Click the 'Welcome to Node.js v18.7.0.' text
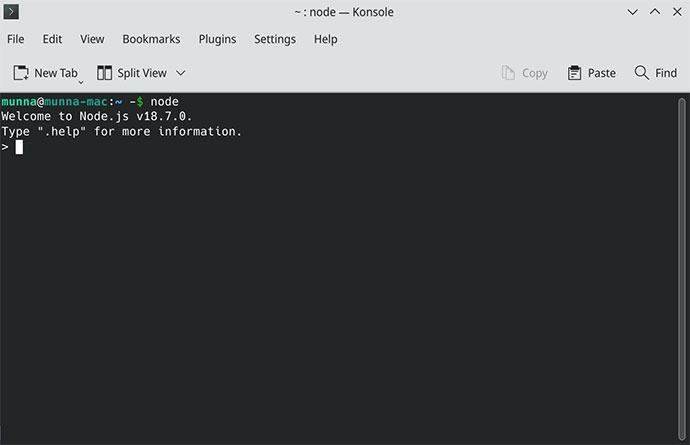The height and width of the screenshot is (445, 690). [97, 117]
